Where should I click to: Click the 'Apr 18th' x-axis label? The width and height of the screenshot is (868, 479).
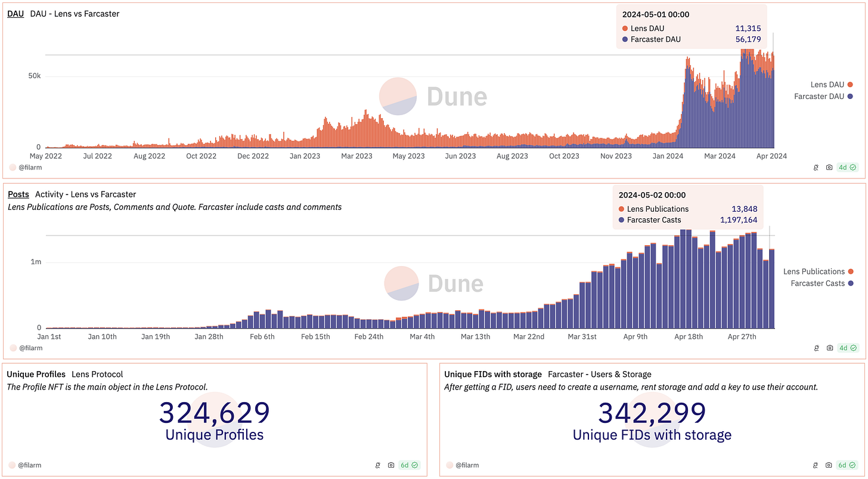(x=689, y=337)
